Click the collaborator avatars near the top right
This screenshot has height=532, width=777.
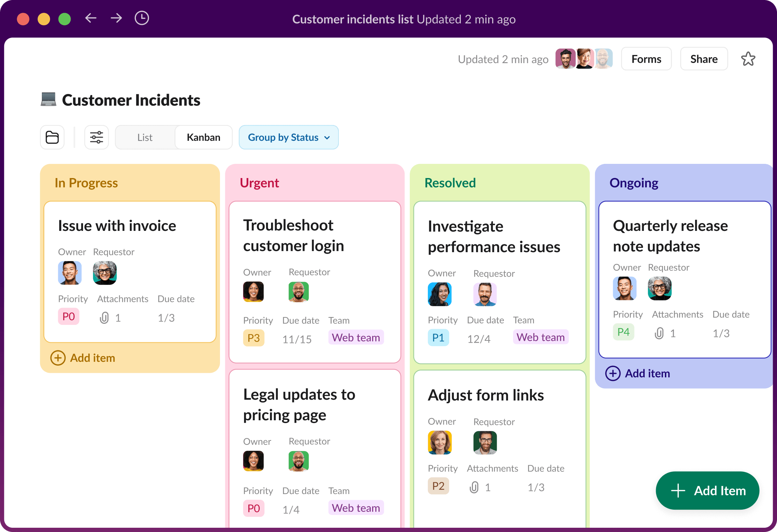[584, 59]
